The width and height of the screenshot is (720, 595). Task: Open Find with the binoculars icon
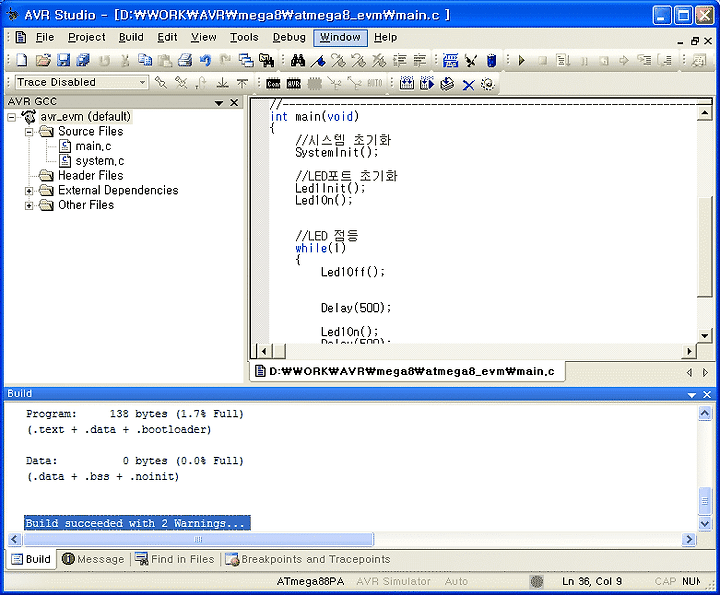[298, 60]
